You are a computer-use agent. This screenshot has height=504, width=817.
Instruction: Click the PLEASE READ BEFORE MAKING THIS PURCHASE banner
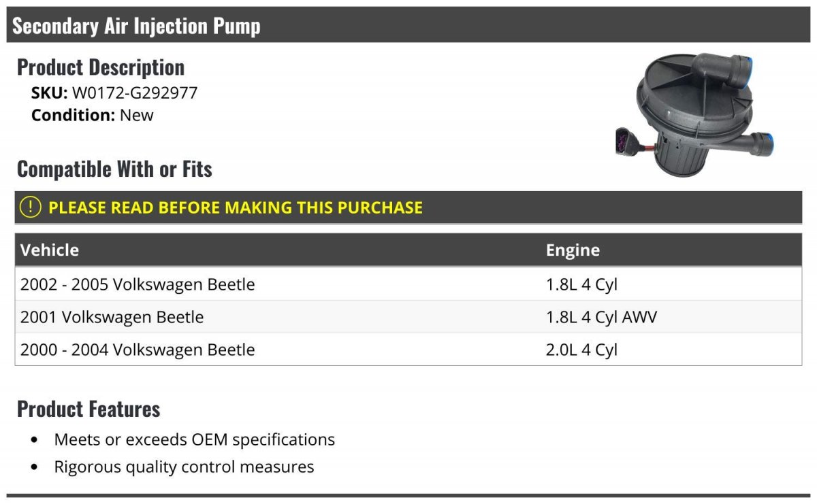point(408,207)
